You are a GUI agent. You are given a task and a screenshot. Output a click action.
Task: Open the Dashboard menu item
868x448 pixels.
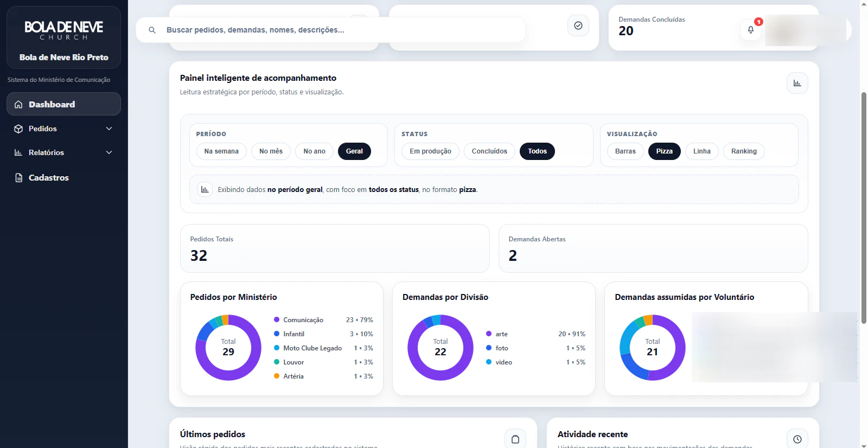coord(63,104)
